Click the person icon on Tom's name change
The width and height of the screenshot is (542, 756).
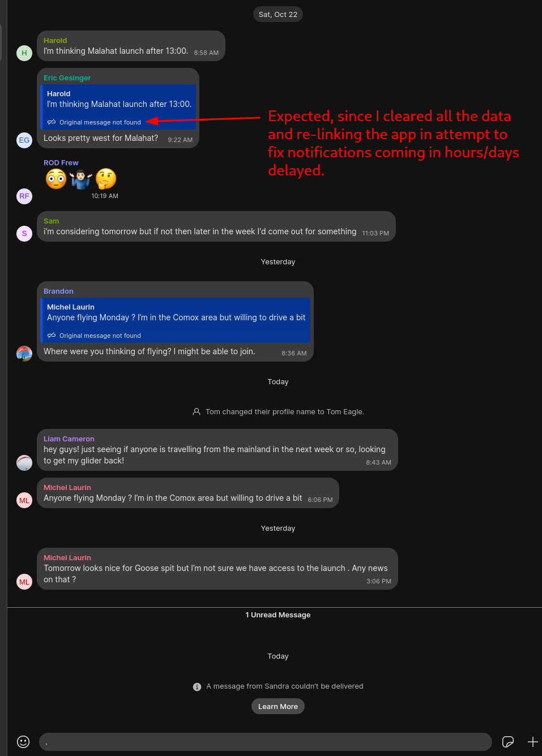click(x=197, y=411)
